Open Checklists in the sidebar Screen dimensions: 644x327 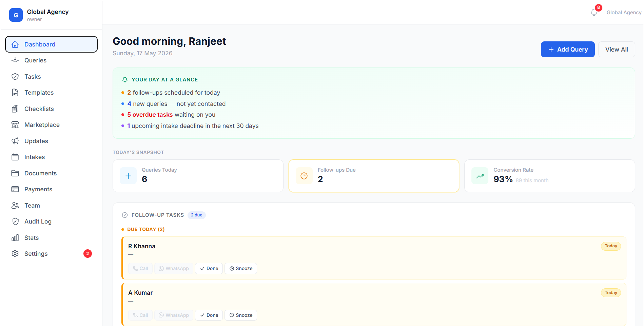(51, 109)
